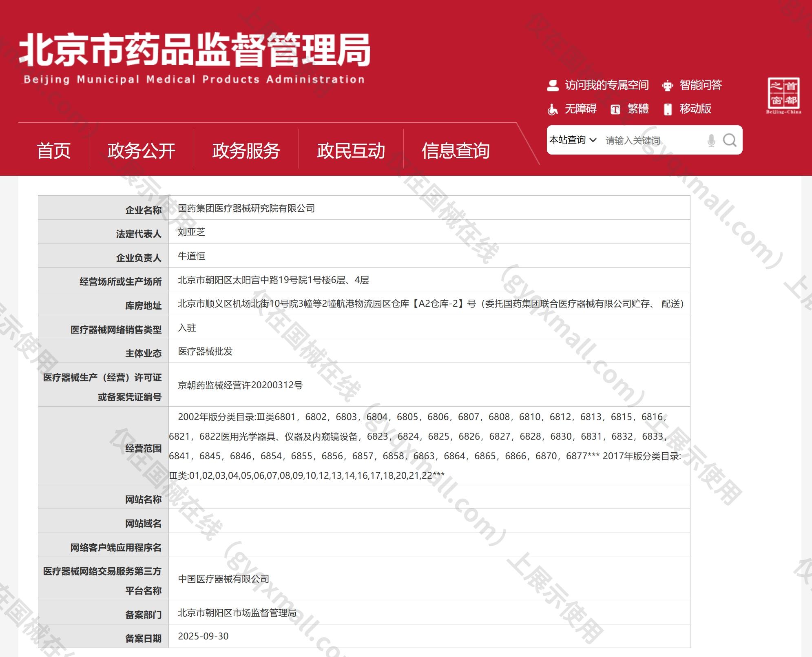Open the 首页 navigation tab
812x657 pixels.
(x=53, y=151)
